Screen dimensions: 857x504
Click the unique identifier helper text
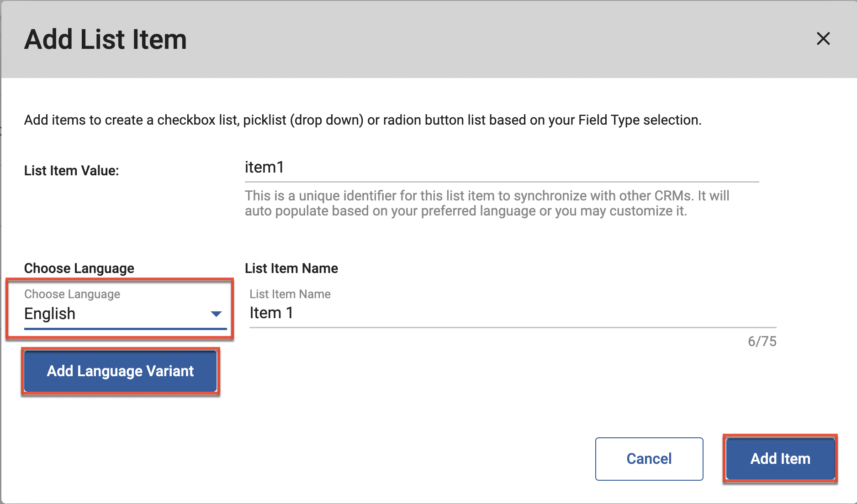click(x=487, y=203)
